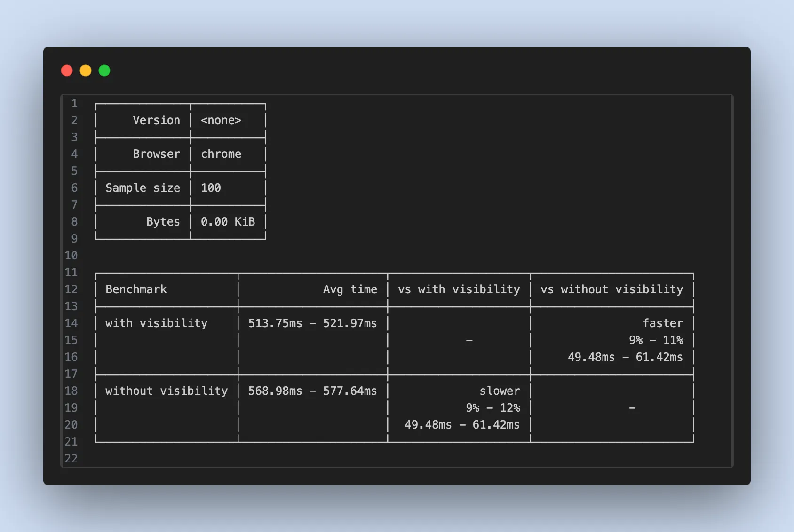The height and width of the screenshot is (532, 794).
Task: Click line number 12 in gutter
Action: point(71,289)
